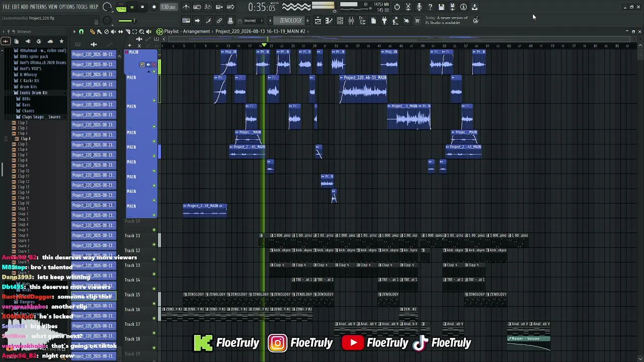Image resolution: width=644 pixels, height=362 pixels.
Task: Open the OPTIONS menu
Action: tap(67, 7)
